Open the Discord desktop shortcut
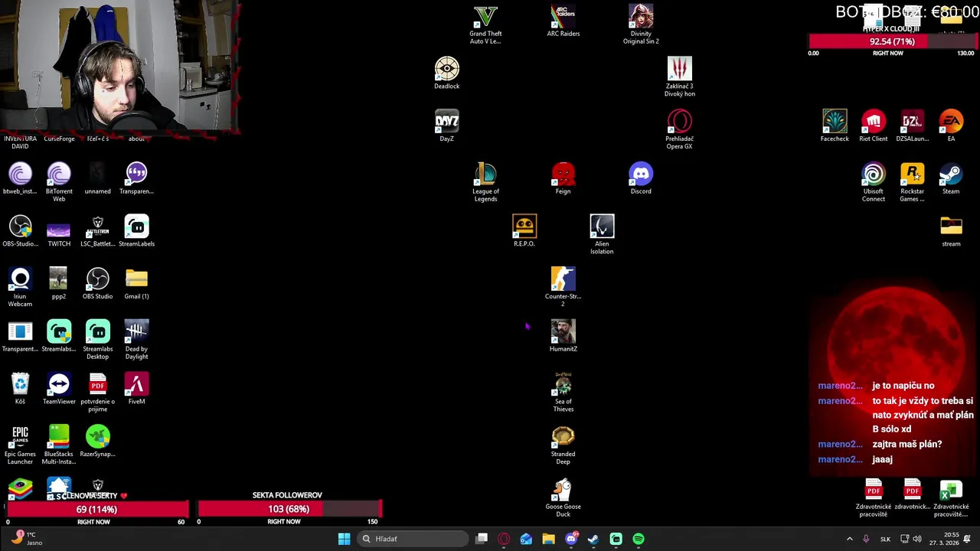Screen dimensions: 980x551 pos(641,179)
